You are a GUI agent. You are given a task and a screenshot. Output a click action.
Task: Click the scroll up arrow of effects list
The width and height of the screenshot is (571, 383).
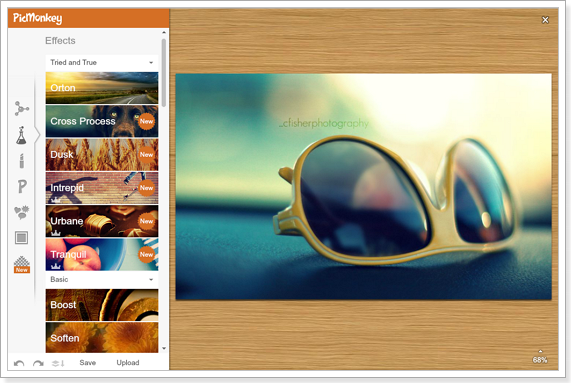tap(164, 33)
